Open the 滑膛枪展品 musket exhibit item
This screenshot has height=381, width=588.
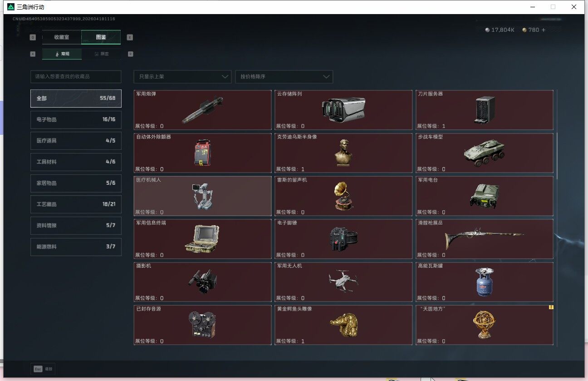[485, 239]
